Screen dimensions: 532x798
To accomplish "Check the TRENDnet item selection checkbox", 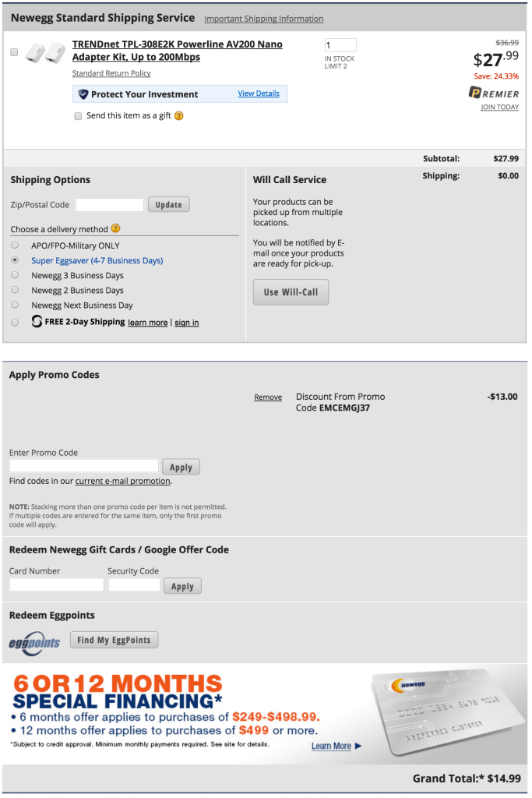I will tap(14, 52).
